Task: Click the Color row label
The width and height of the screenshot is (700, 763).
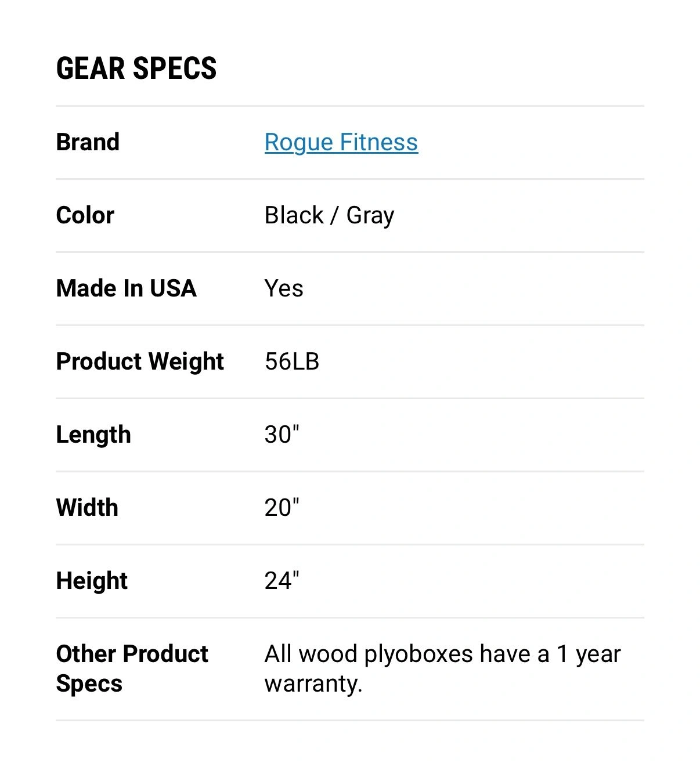Action: point(85,215)
